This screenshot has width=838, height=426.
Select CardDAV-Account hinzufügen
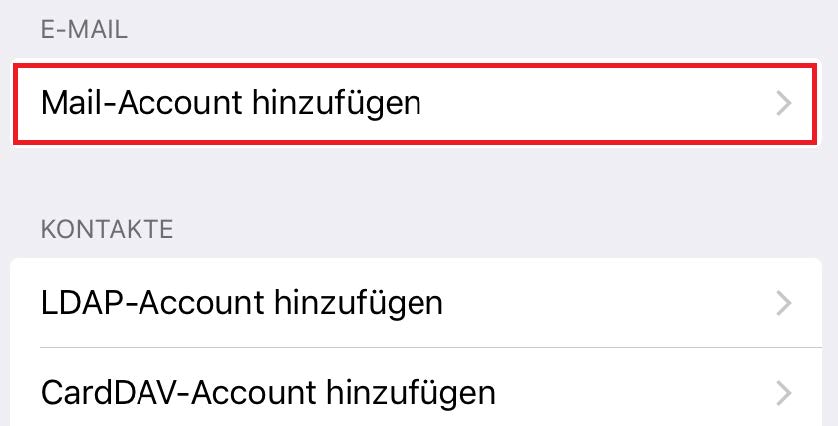[268, 390]
